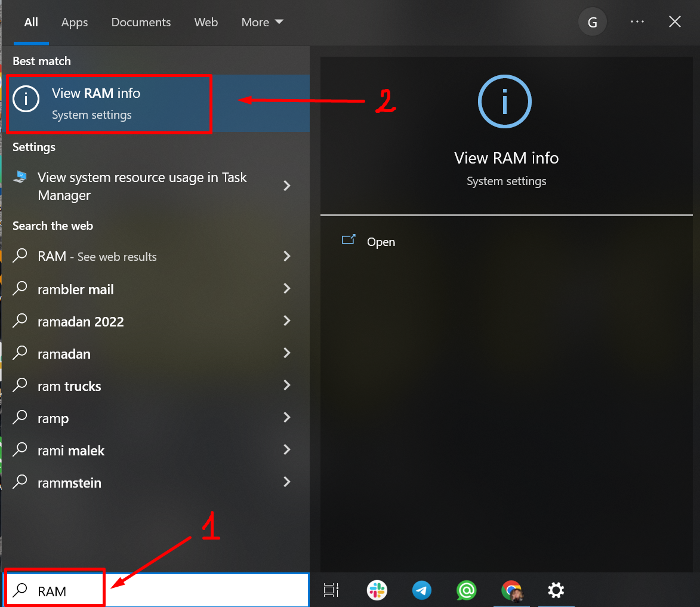
Task: Expand the More filter dropdown
Action: tap(262, 23)
